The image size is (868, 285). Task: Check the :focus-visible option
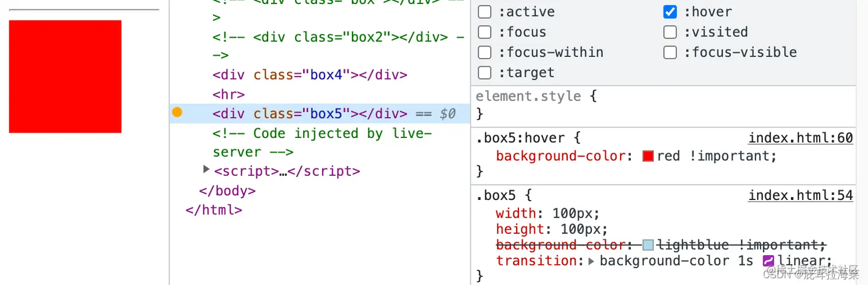(x=670, y=52)
